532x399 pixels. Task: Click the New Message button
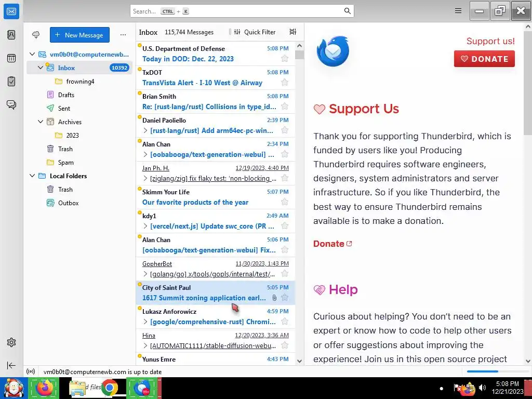(79, 35)
